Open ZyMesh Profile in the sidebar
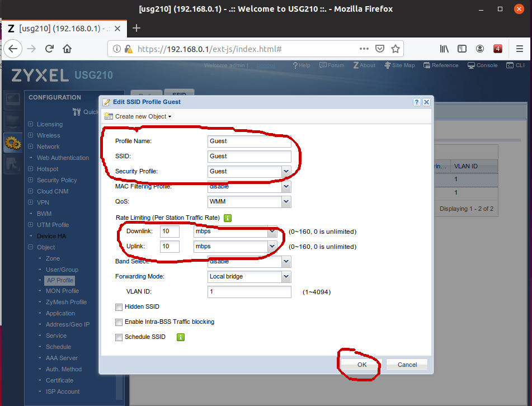The height and width of the screenshot is (406, 532). pyautogui.click(x=66, y=302)
